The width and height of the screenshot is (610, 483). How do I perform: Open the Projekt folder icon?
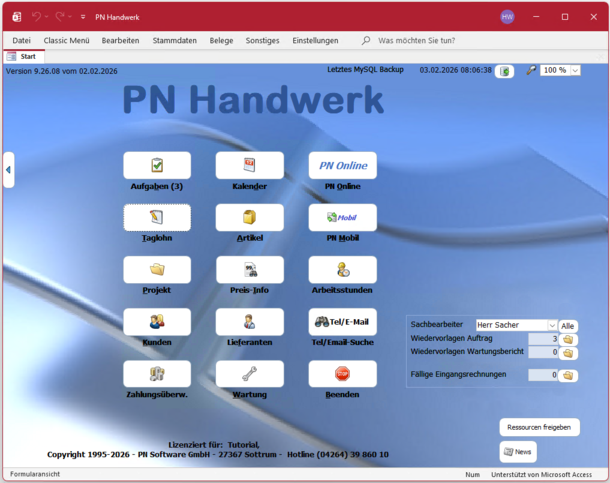157,270
